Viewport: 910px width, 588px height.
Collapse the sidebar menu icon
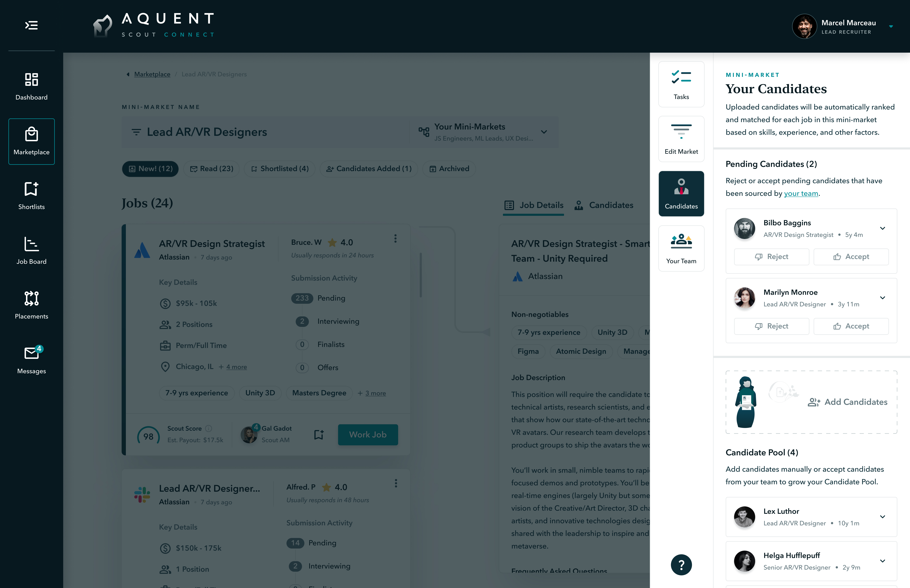[x=31, y=25]
